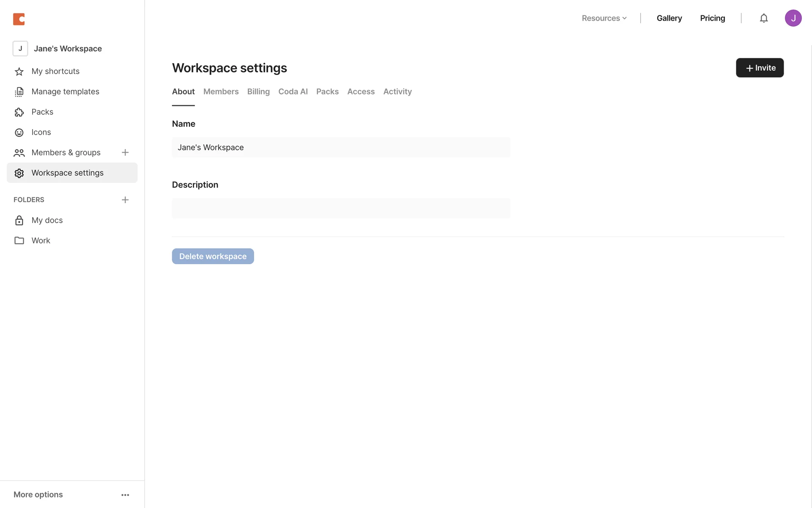Click the My docs lock icon
This screenshot has height=508, width=812.
19,221
